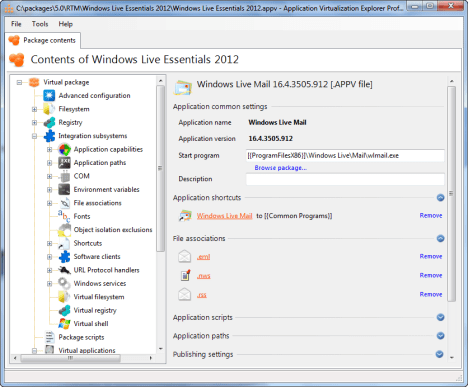Viewport: 468px width, 387px height.
Task: Click the Shortcuts icon in tree
Action: click(x=64, y=243)
